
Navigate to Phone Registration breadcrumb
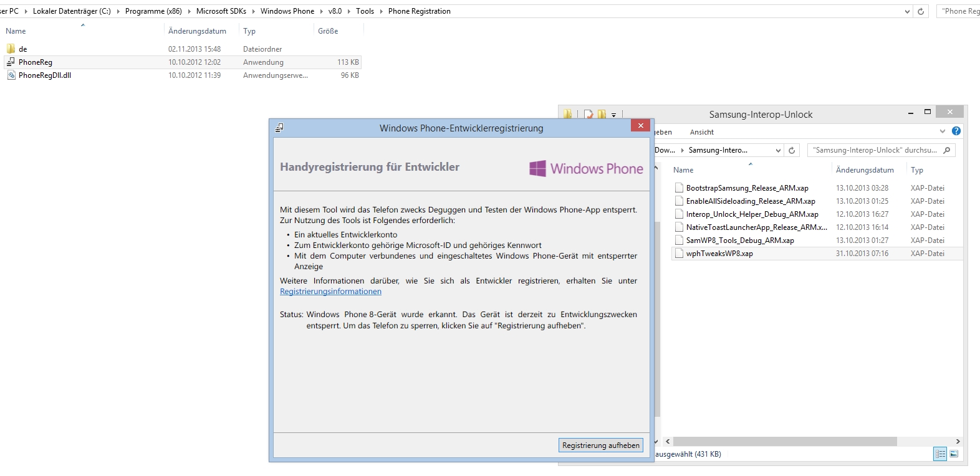point(420,11)
